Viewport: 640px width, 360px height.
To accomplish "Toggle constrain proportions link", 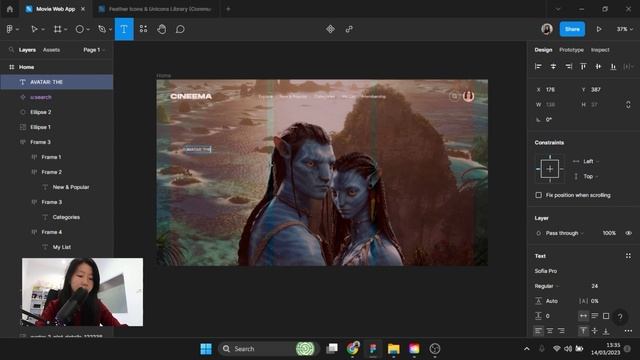I will click(x=628, y=104).
